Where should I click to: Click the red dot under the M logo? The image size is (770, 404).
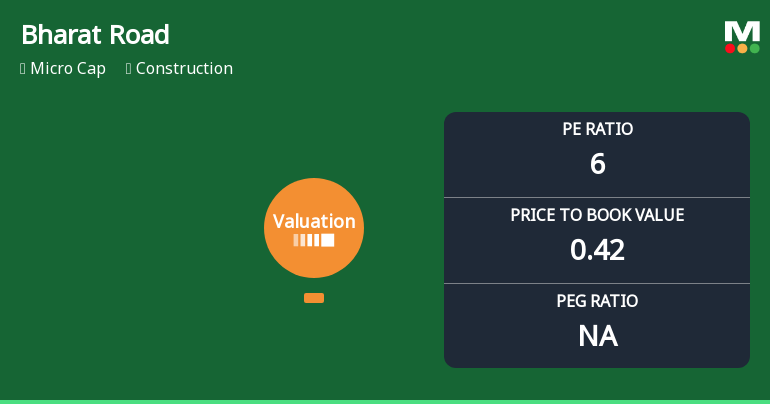(730, 48)
